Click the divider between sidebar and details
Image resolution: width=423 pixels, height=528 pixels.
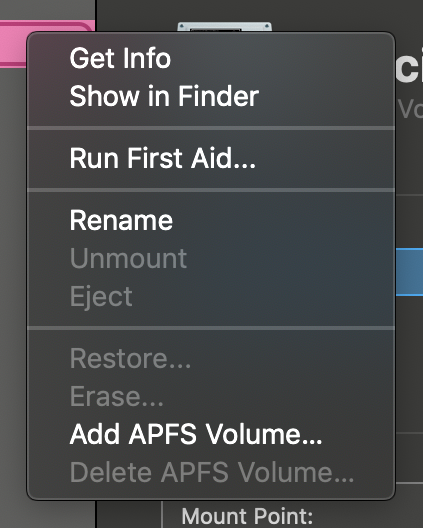click(x=96, y=515)
